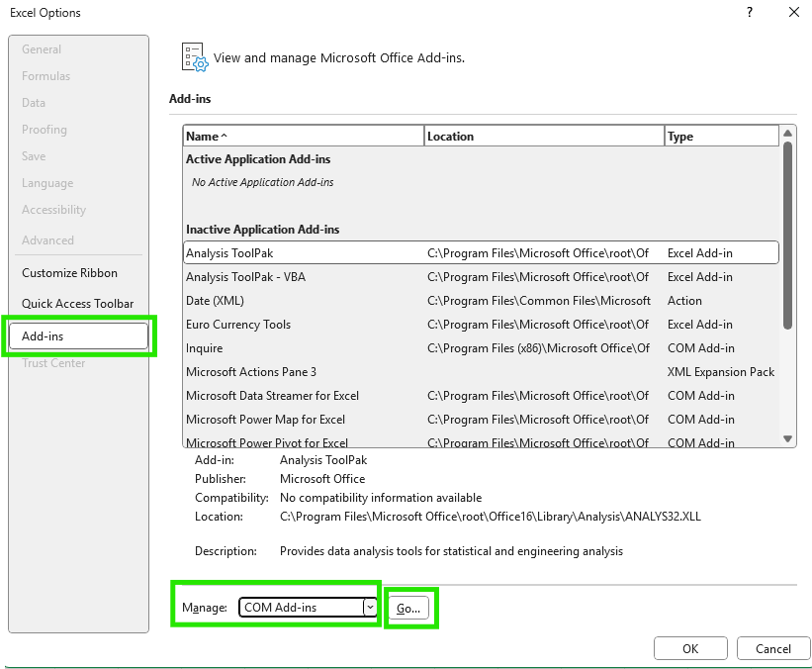Open Quick Access Toolbar settings
Viewport: 812px width, 669px height.
(78, 304)
